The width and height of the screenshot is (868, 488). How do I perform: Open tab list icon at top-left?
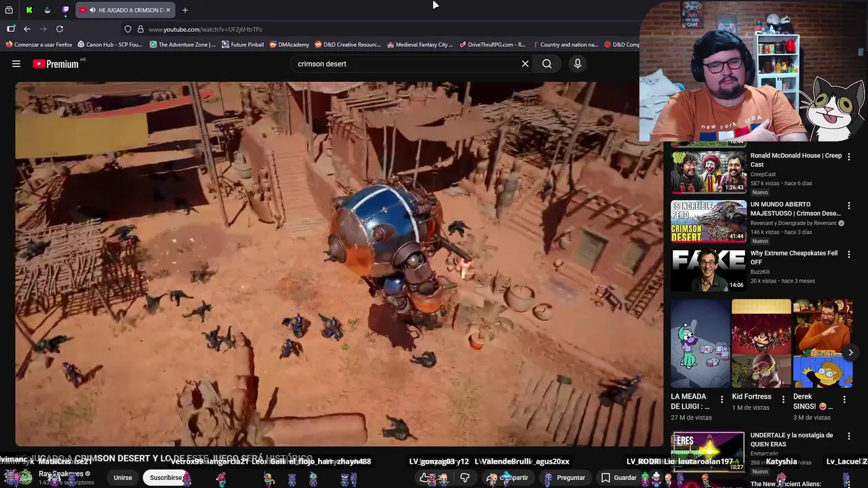pos(9,10)
